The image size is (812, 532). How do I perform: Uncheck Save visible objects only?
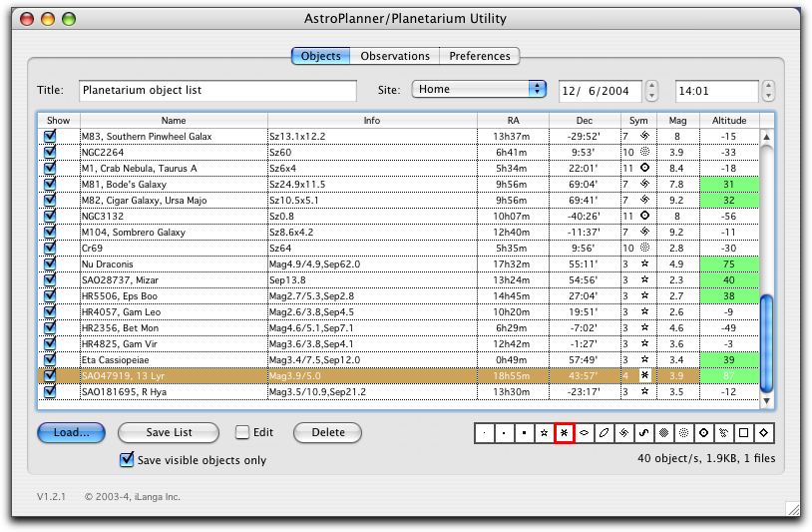click(127, 460)
